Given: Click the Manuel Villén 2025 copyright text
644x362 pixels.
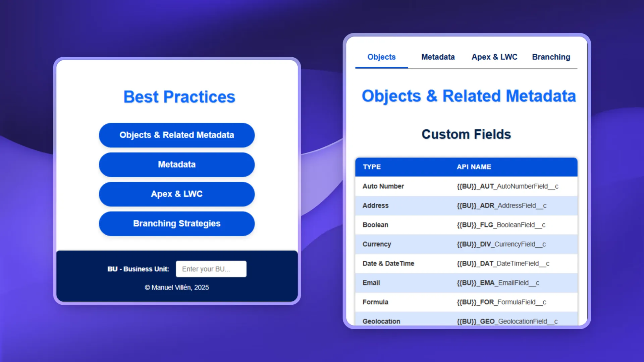Looking at the screenshot, I should [177, 288].
